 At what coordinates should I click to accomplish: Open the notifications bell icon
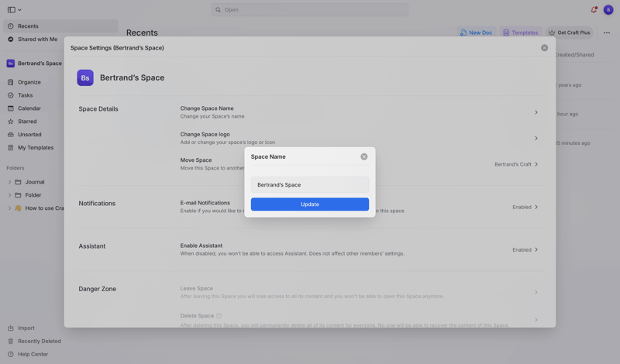tap(594, 10)
